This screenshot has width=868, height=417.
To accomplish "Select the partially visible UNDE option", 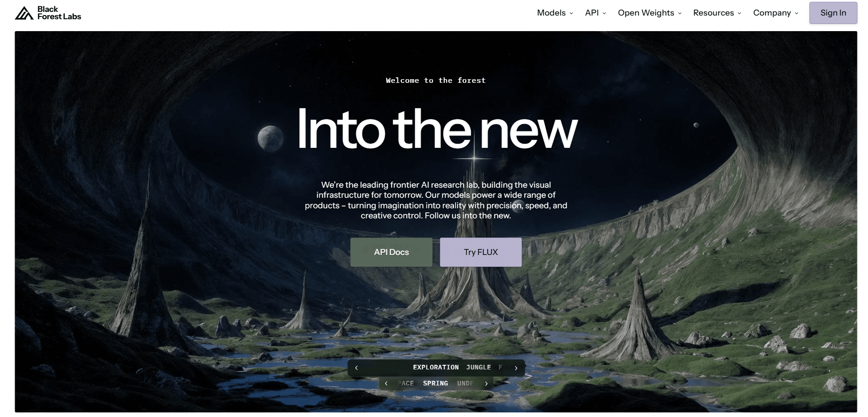I will click(465, 384).
